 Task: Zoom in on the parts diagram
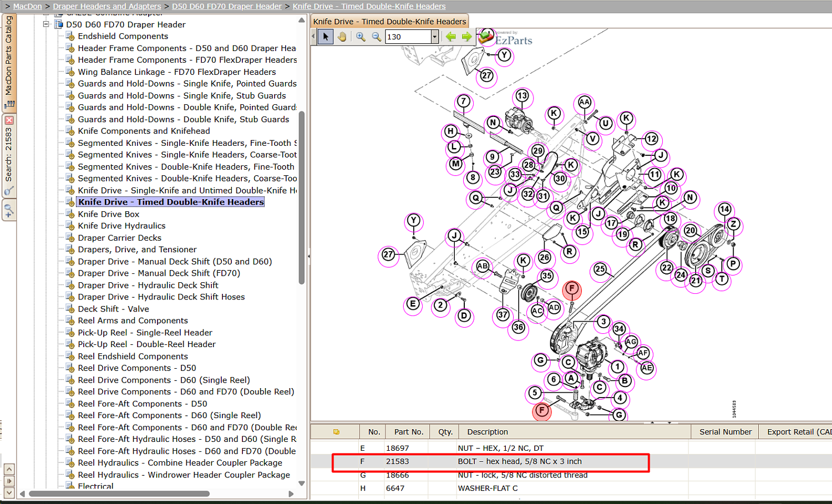point(361,37)
